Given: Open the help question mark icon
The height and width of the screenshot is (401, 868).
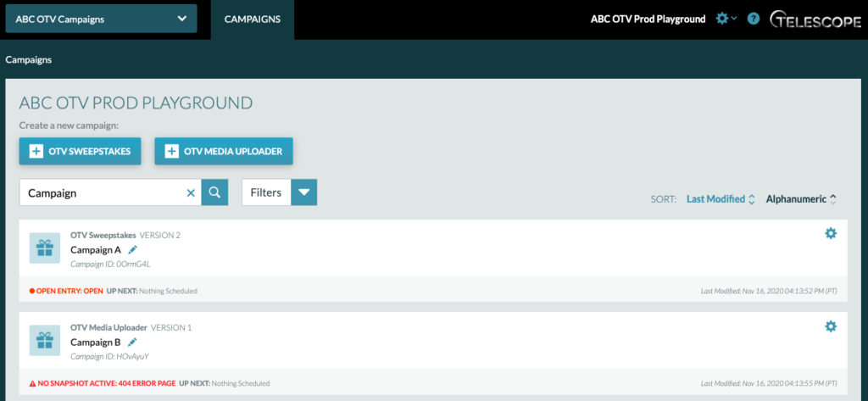Looking at the screenshot, I should click(753, 19).
